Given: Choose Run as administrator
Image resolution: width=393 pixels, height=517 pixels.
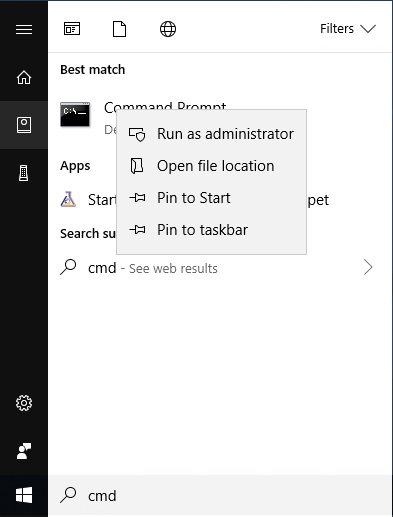Looking at the screenshot, I should (211, 134).
